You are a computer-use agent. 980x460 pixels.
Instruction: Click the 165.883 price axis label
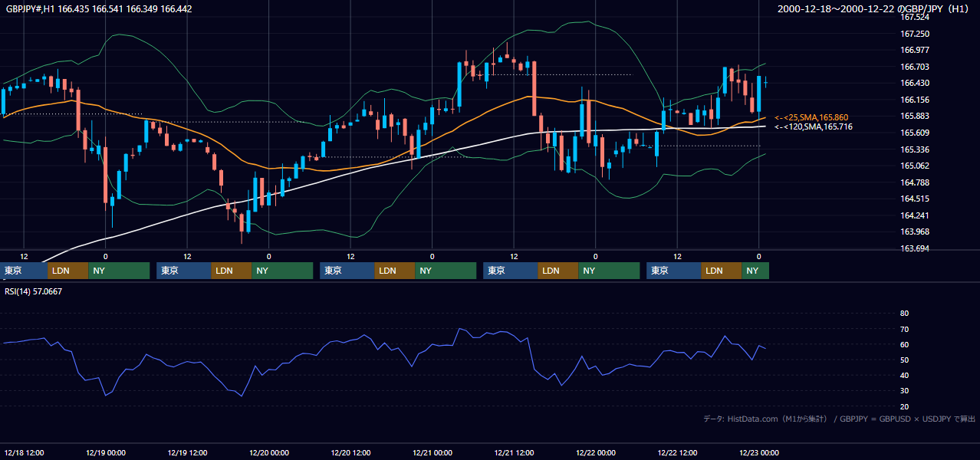pyautogui.click(x=914, y=116)
